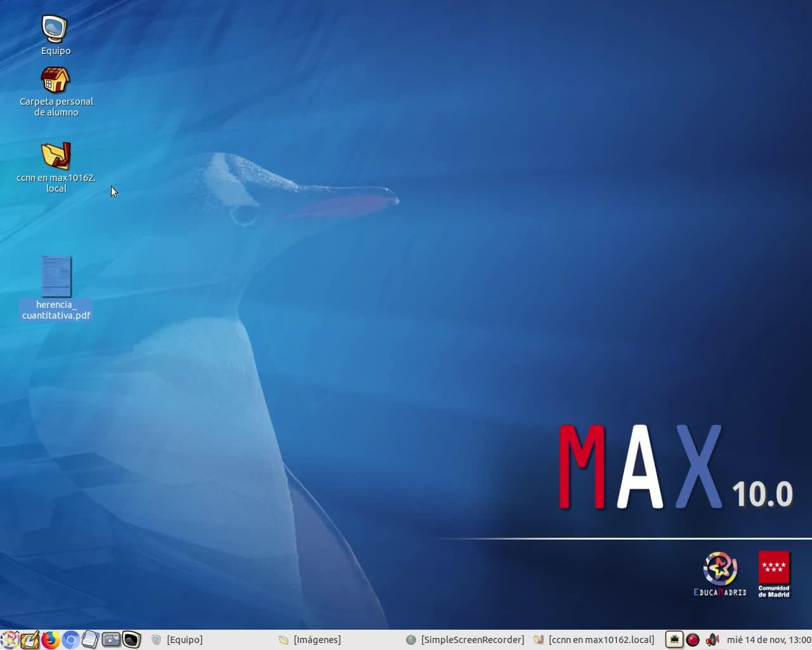Open the MAX main menu launcher

click(x=9, y=640)
